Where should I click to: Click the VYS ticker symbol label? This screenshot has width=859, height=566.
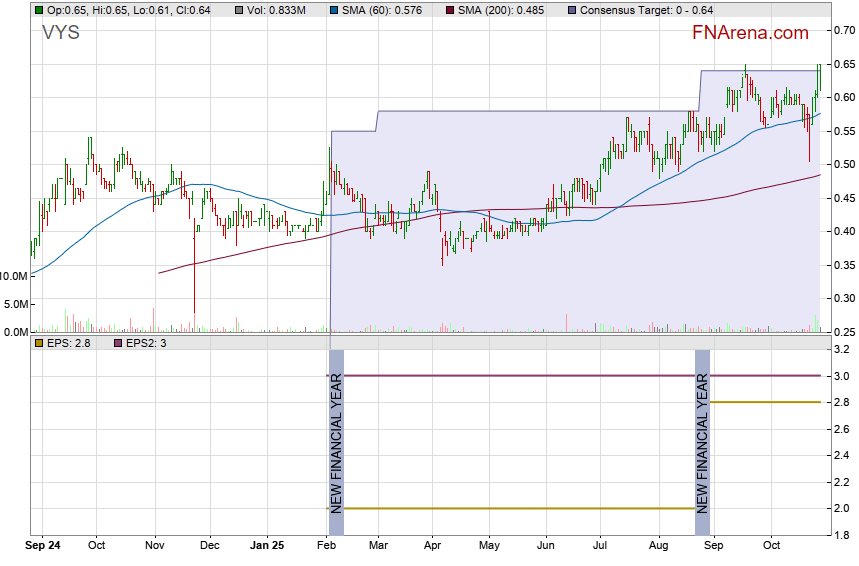tap(60, 33)
